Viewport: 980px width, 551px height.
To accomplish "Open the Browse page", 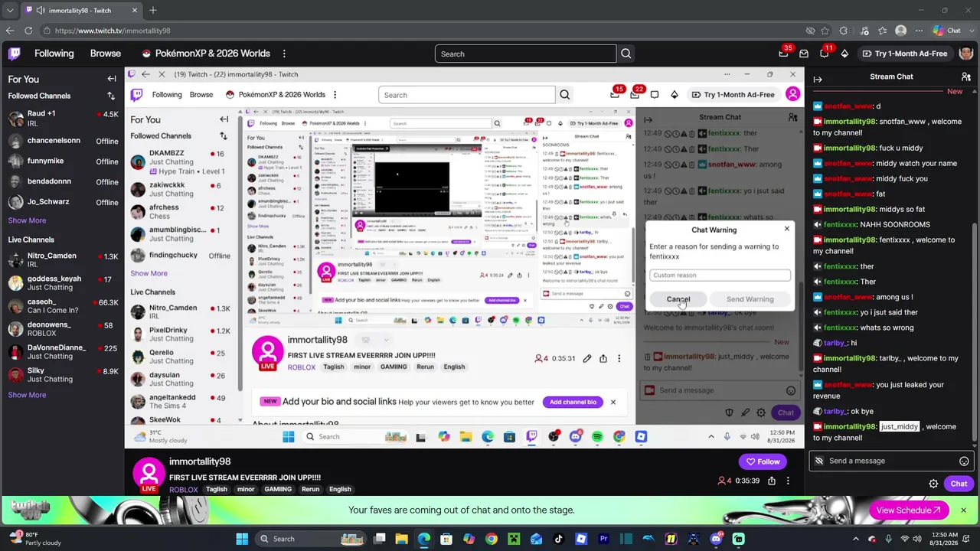I will coord(106,54).
